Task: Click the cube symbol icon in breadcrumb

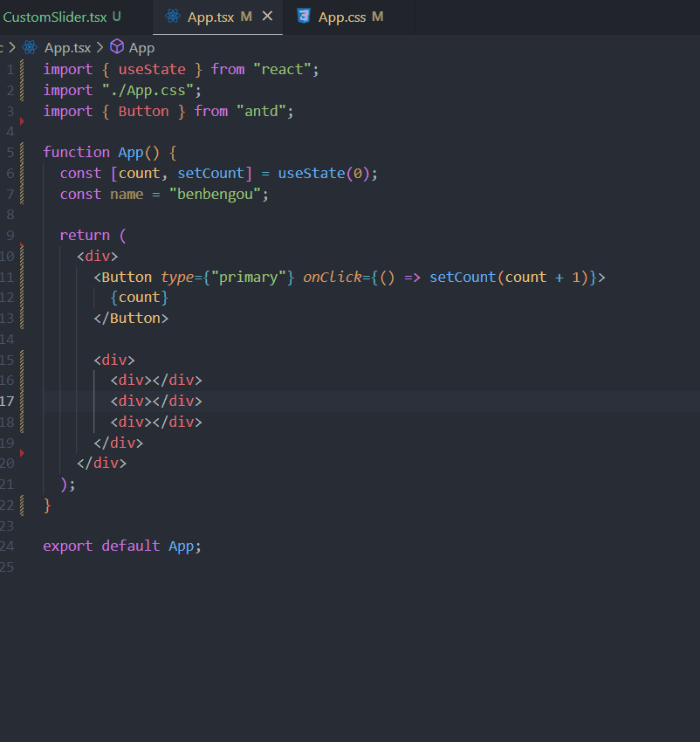Action: (117, 47)
